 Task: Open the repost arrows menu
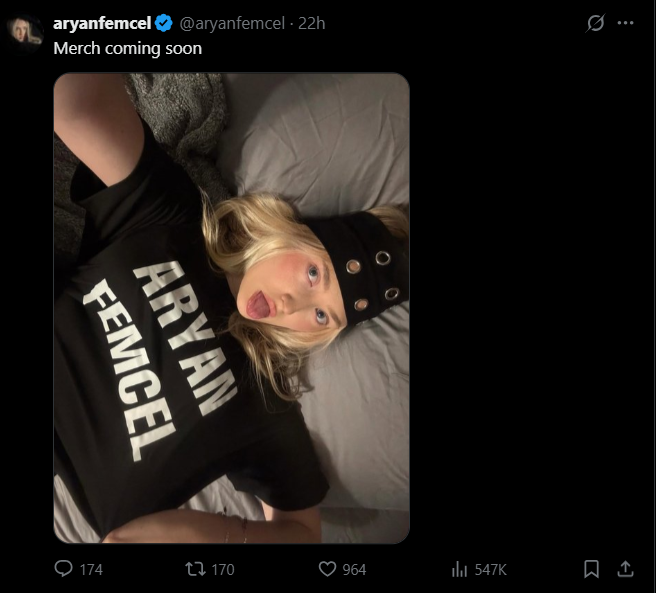click(x=195, y=569)
